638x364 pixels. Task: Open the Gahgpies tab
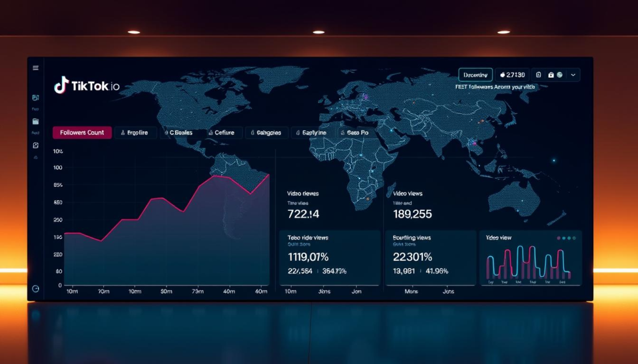[269, 133]
